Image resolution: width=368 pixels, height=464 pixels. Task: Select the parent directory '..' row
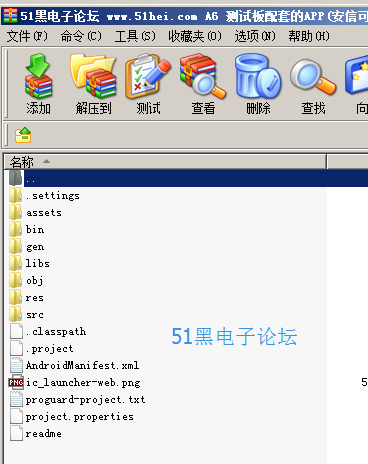(x=187, y=178)
